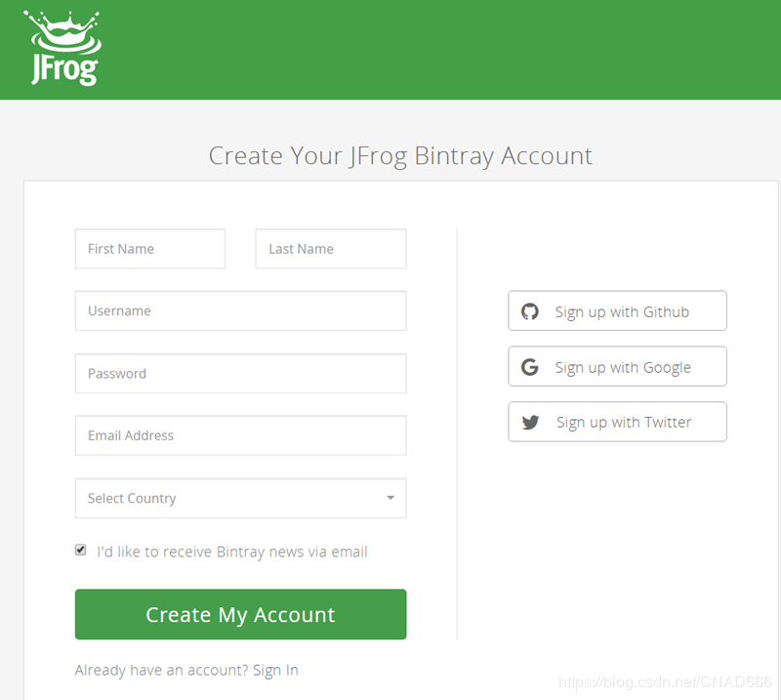Choose the Sign up with Google text
The height and width of the screenshot is (700, 781).
pos(623,367)
